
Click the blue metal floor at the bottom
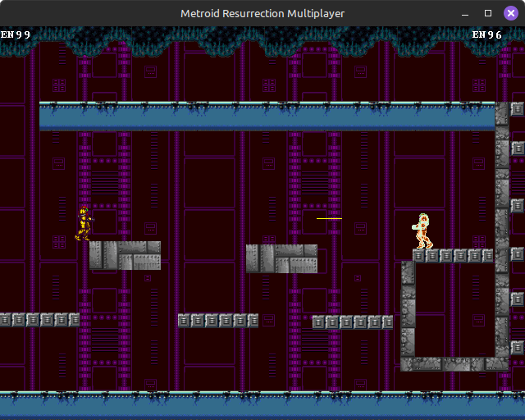point(262,405)
